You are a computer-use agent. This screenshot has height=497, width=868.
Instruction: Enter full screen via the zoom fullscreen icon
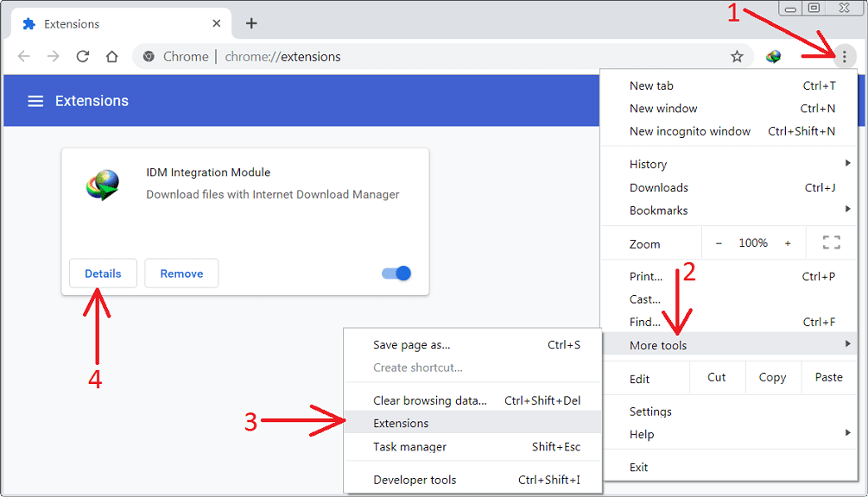pos(831,242)
